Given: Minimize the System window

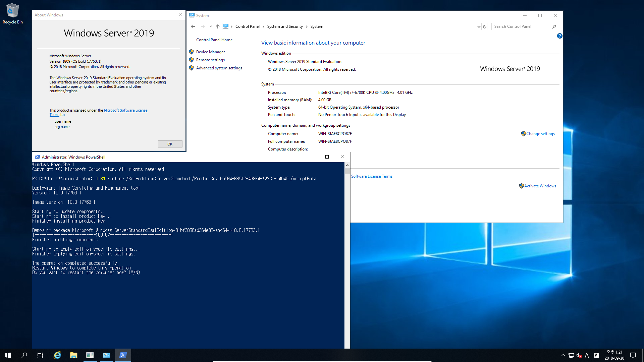Looking at the screenshot, I should (x=525, y=15).
